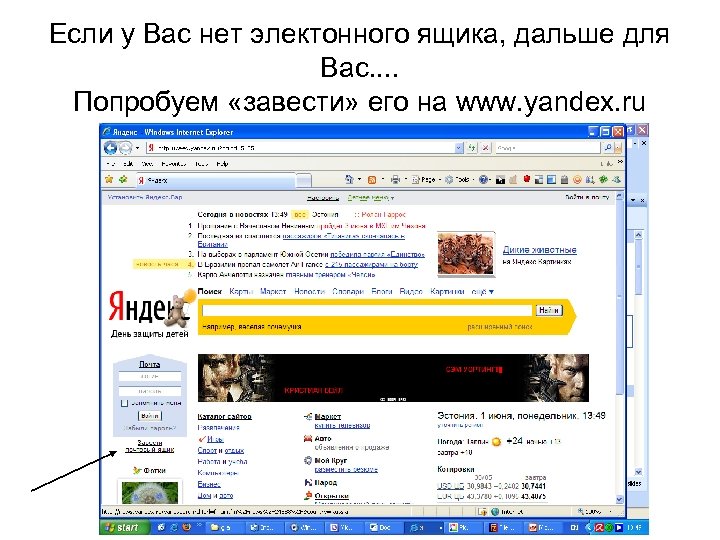Click the Завести почтовый ящик link
The image size is (720, 540).
pyautogui.click(x=150, y=446)
